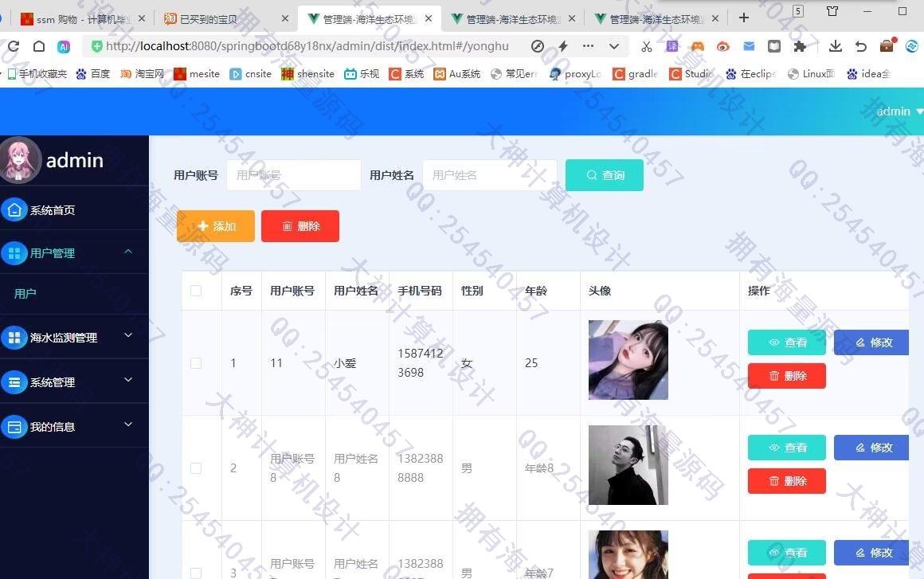The image size is (924, 579).
Task: Click the Weibo eye icon in toolbar
Action: pyautogui.click(x=723, y=46)
